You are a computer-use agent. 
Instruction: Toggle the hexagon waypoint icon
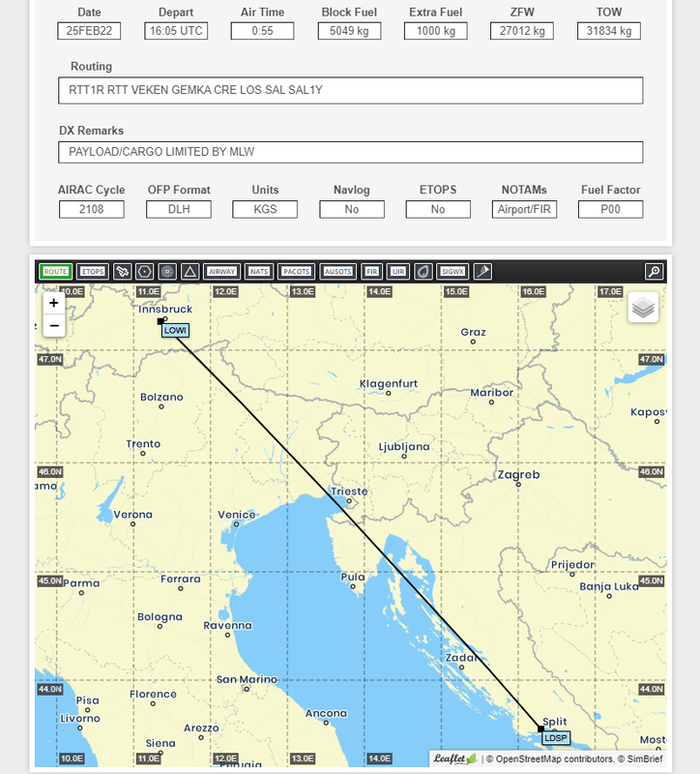144,272
